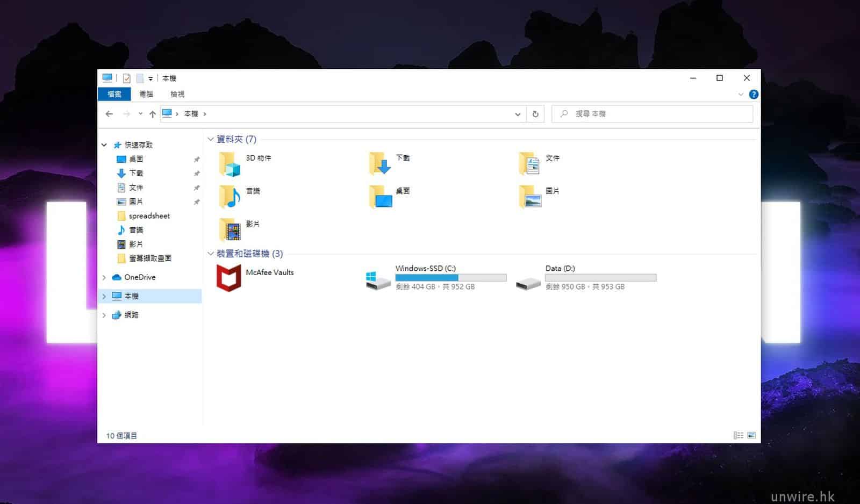Click the refresh button beside address bar
Image resolution: width=860 pixels, height=504 pixels.
tap(535, 114)
